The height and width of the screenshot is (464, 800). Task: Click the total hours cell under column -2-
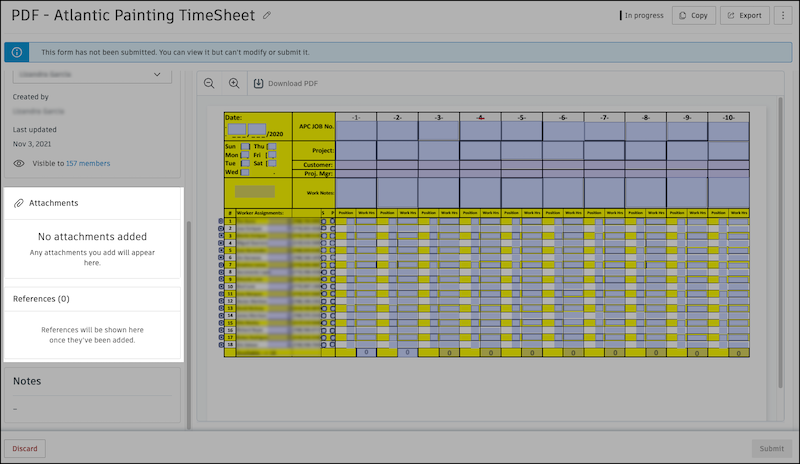(x=407, y=352)
